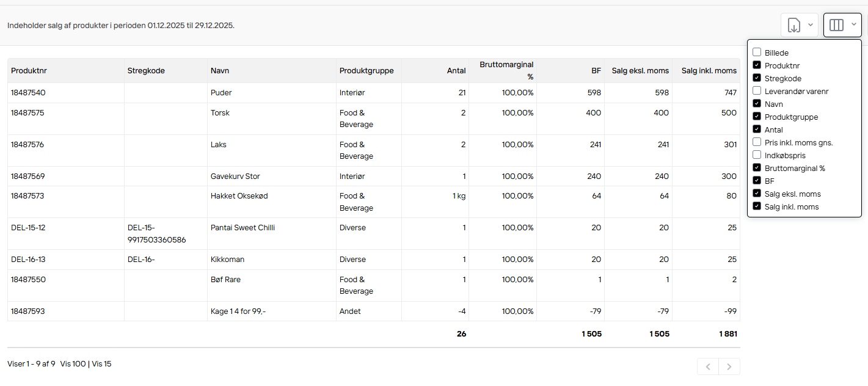Enable the Billede column checkbox
Viewport: 868px width, 386px height.
coord(757,53)
